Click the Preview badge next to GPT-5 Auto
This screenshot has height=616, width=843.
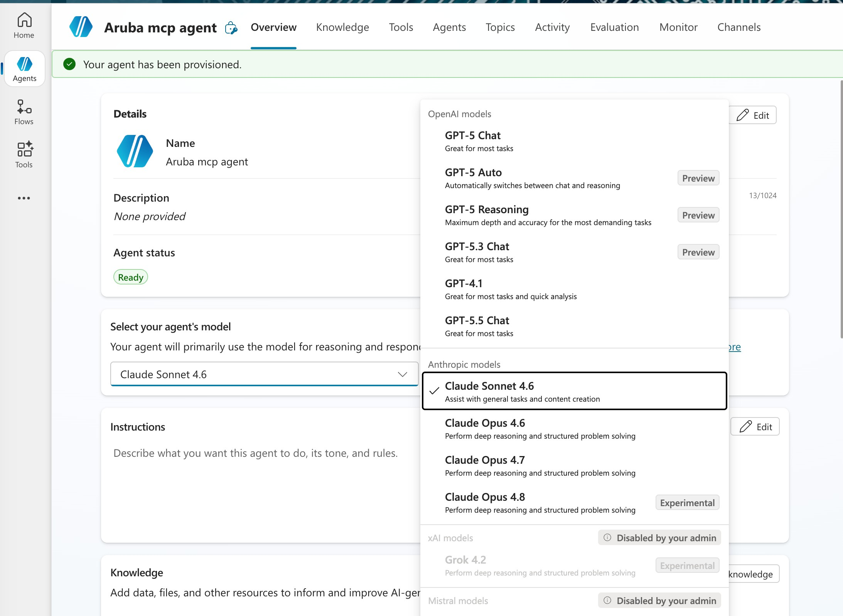pos(698,178)
